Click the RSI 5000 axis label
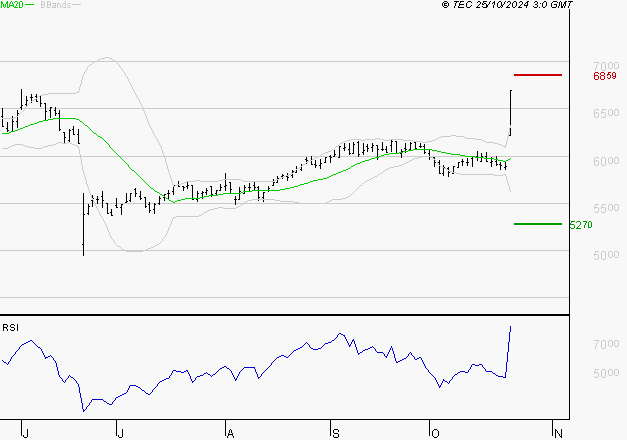This screenshot has width=627, height=440. [606, 373]
